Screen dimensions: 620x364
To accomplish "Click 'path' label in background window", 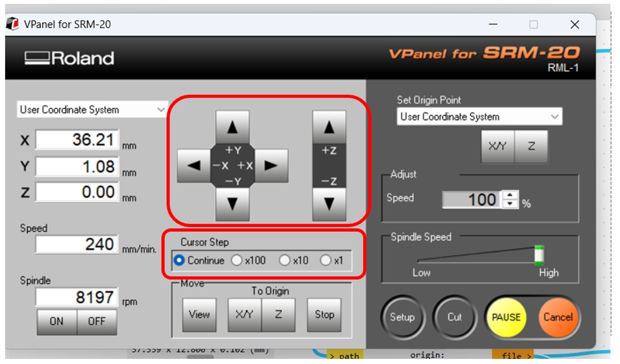I will point(349,356).
